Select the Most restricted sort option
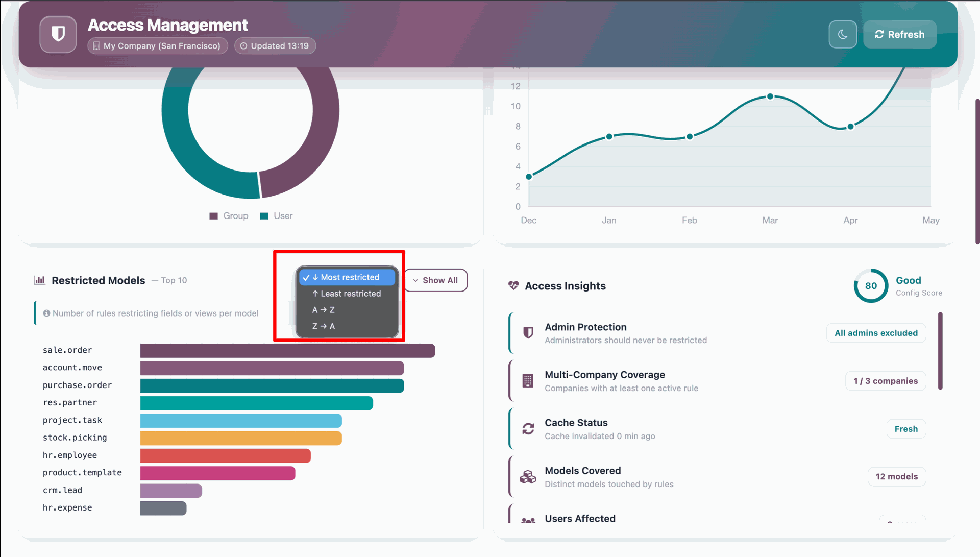 tap(347, 277)
